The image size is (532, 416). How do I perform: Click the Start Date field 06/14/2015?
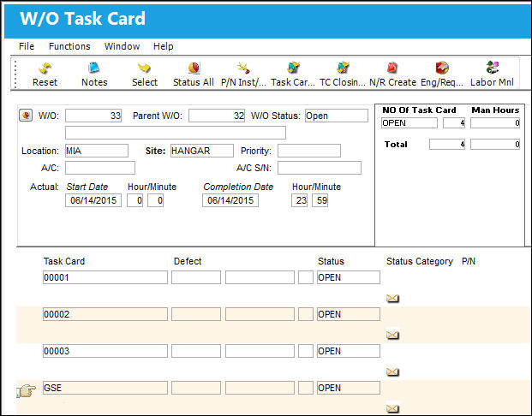93,200
